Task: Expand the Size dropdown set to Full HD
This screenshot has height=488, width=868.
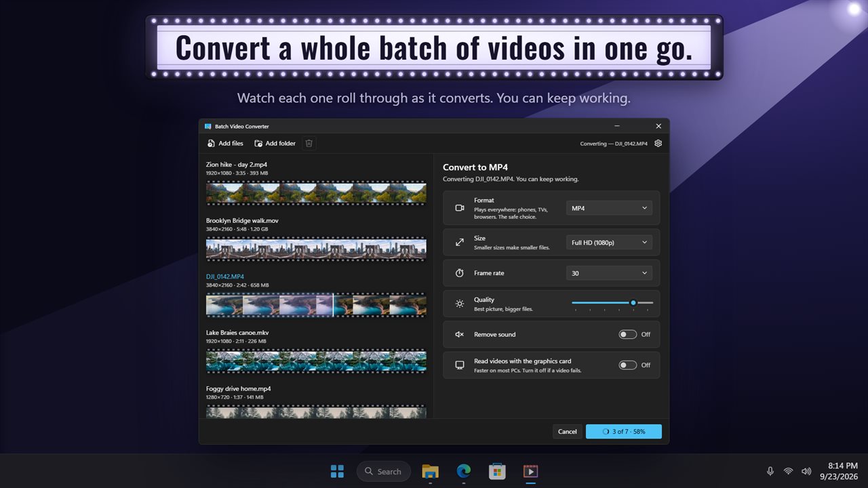Action: coord(609,242)
